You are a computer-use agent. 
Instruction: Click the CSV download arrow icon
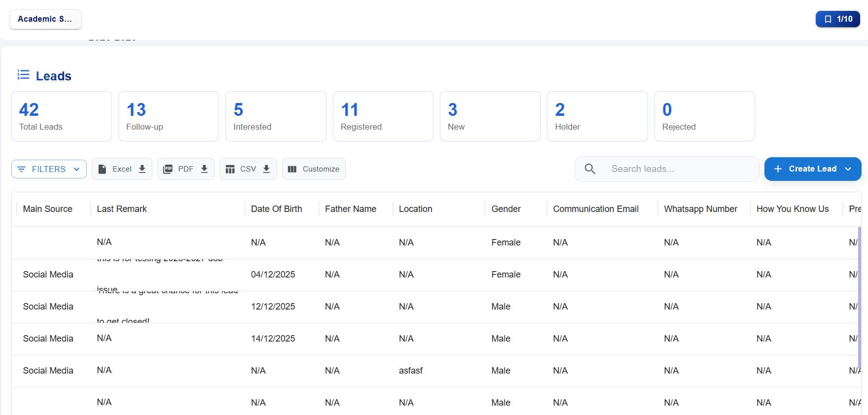click(x=266, y=169)
